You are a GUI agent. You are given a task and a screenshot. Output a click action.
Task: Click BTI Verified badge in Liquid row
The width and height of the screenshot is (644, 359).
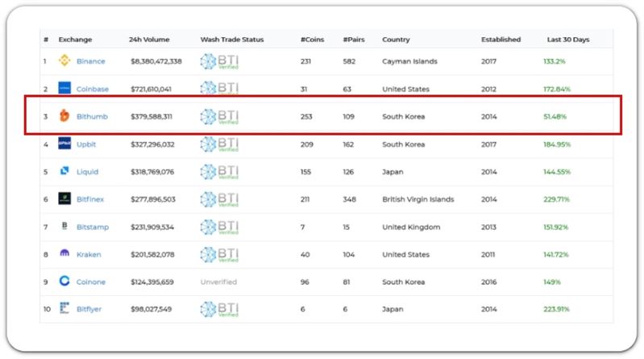pyautogui.click(x=219, y=172)
